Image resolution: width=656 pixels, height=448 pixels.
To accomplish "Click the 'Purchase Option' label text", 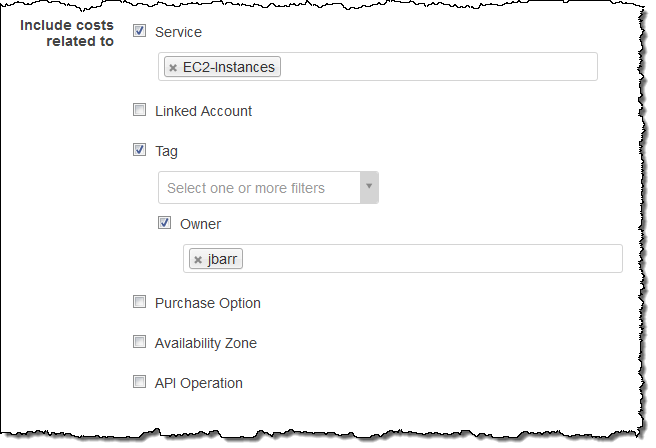I will point(208,303).
